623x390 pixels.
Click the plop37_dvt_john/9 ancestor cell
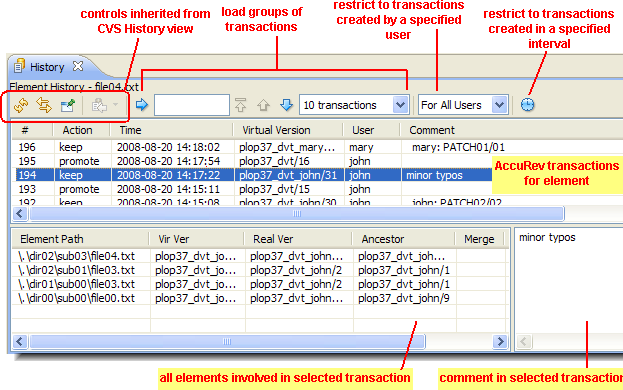(x=404, y=298)
